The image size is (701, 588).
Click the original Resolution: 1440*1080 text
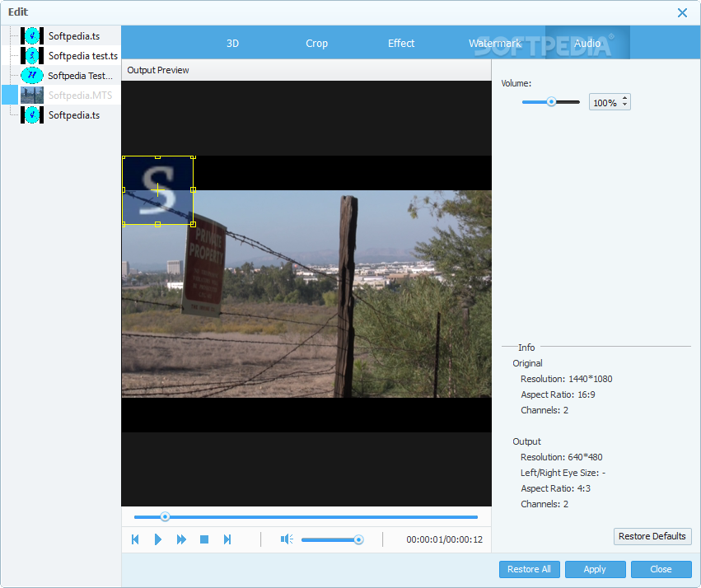tap(567, 379)
